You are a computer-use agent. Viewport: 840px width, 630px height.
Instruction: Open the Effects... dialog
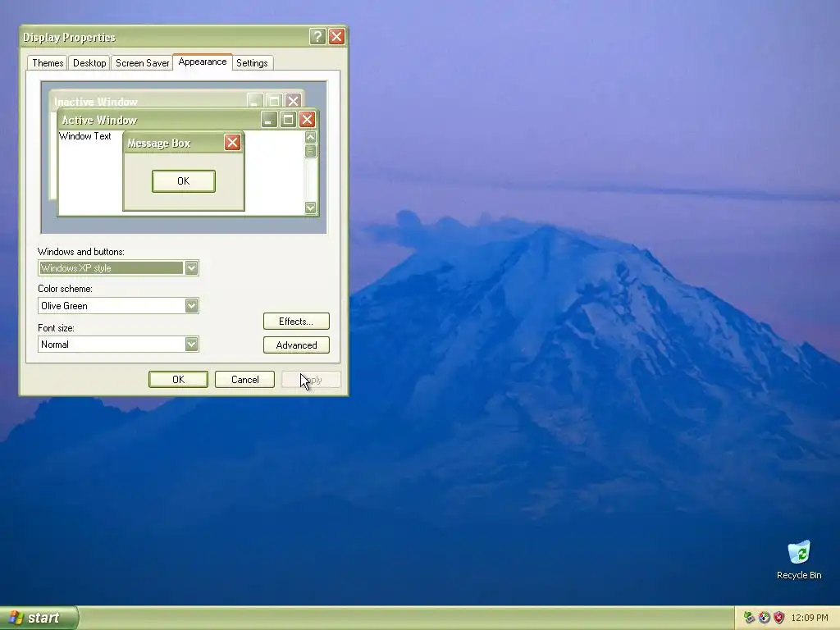pos(296,322)
